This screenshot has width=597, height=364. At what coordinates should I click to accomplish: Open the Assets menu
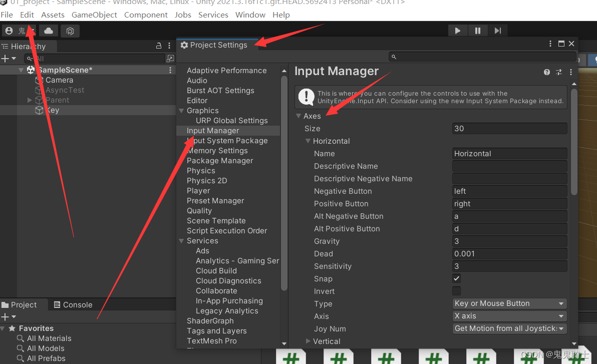53,15
